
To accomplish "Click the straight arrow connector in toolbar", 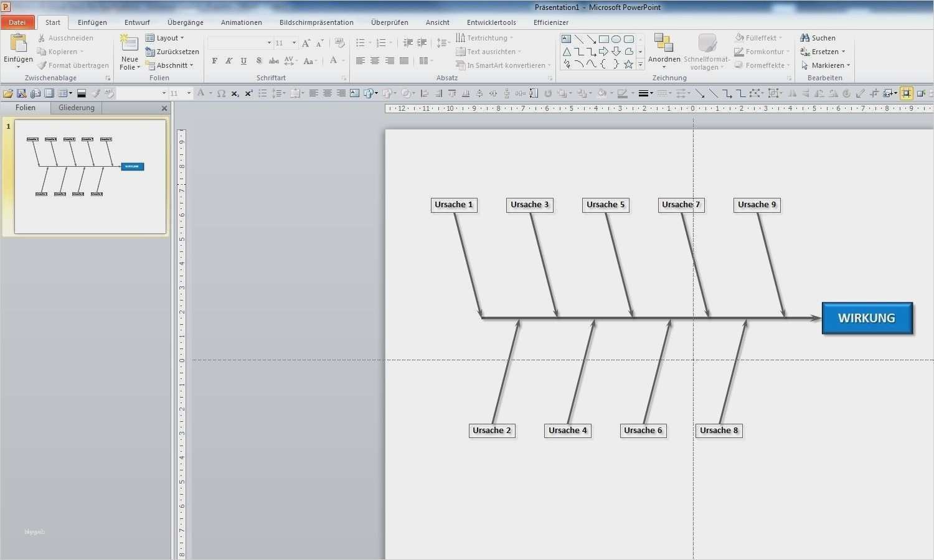I will (700, 93).
